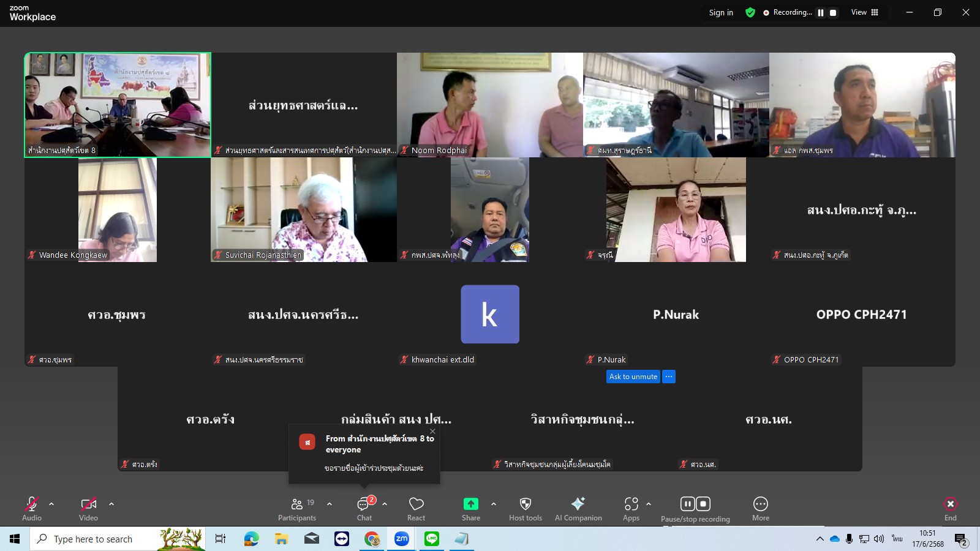Pause recording from top bar indicator
Screen dimensions: 980x551
pyautogui.click(x=821, y=12)
